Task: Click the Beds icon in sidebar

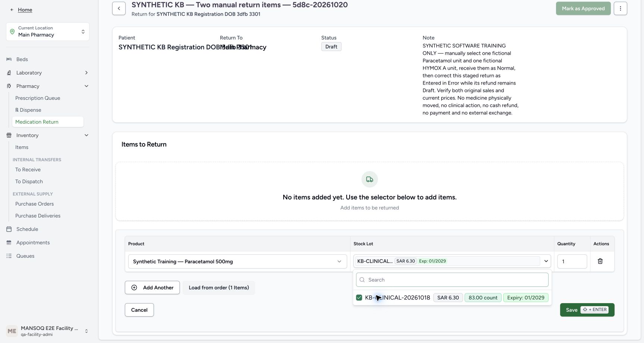Action: click(9, 59)
